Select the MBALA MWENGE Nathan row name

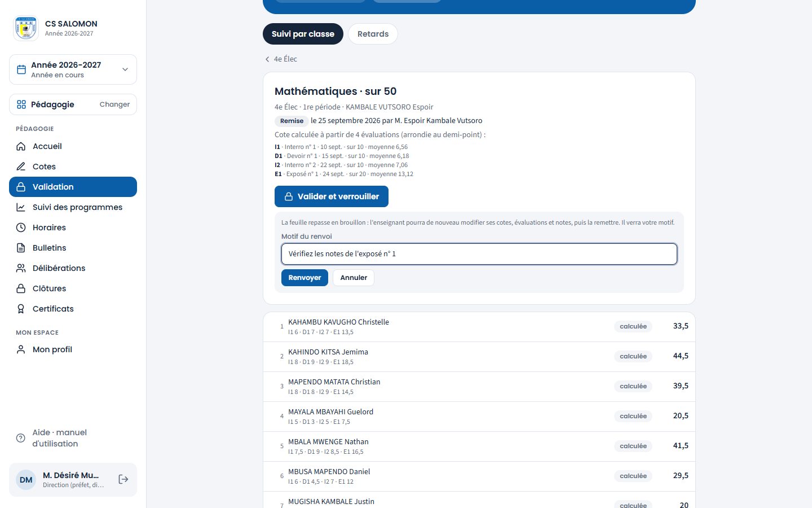pos(328,441)
